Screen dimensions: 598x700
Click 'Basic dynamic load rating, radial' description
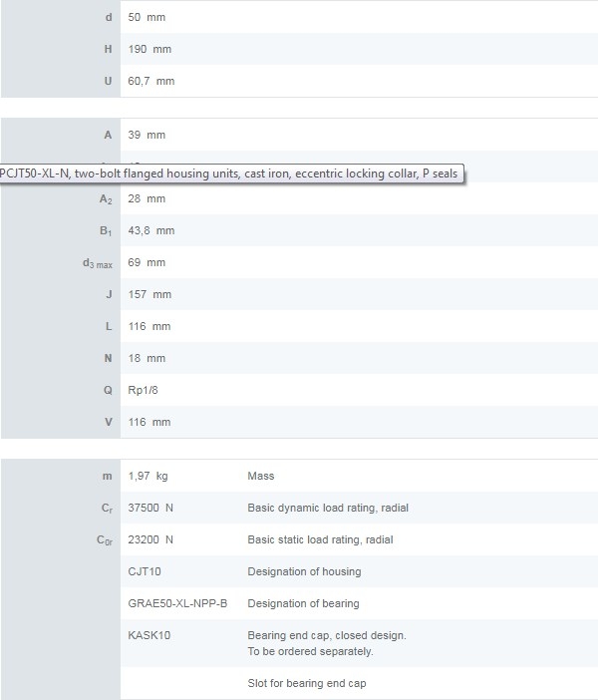click(328, 508)
